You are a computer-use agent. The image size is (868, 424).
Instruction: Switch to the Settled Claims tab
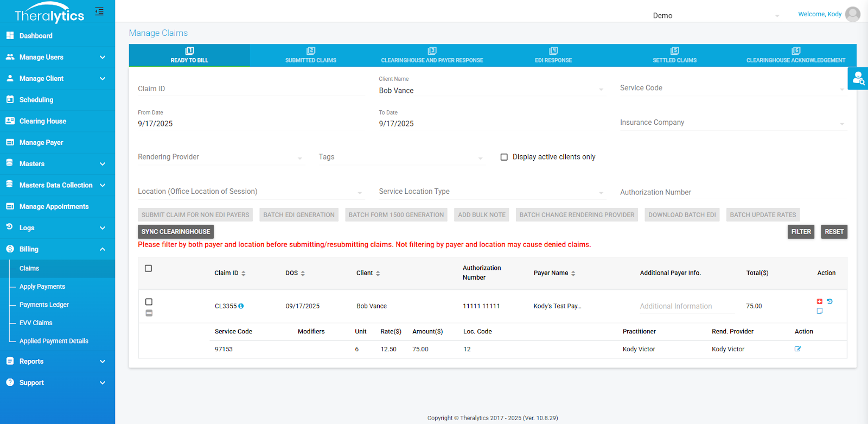[675, 55]
